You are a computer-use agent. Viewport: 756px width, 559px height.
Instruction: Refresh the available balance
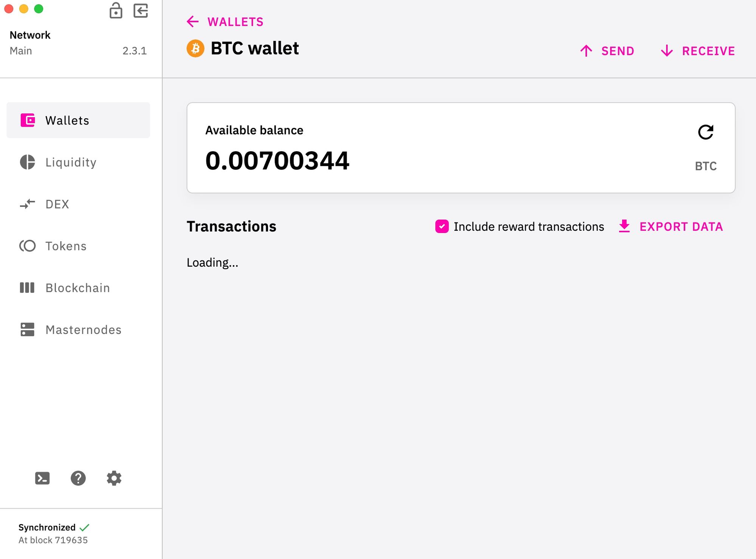coord(705,132)
